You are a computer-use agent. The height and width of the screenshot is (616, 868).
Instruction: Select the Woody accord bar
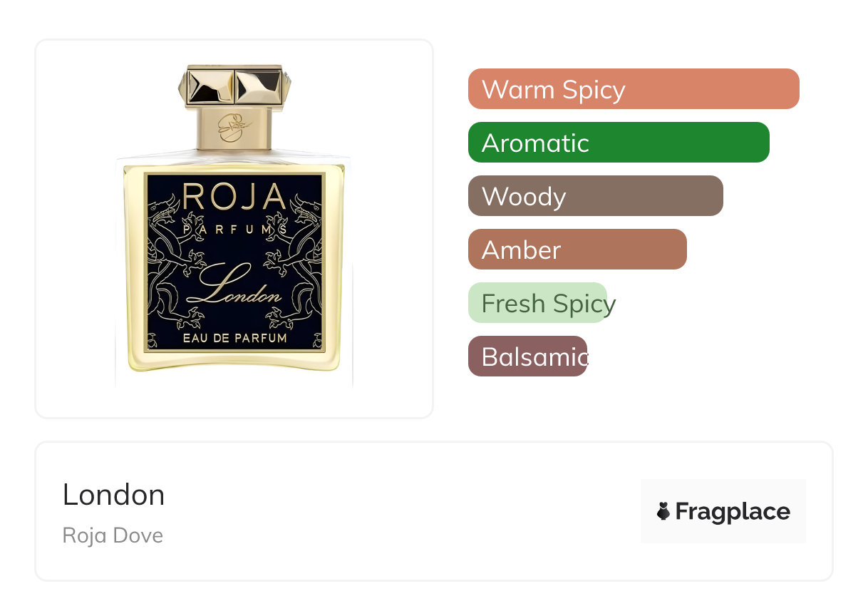click(x=595, y=196)
